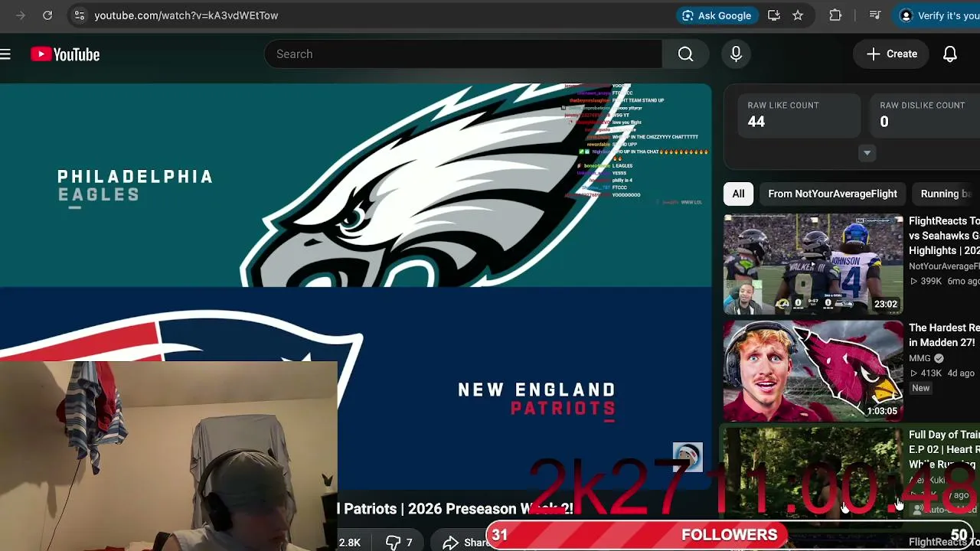Click the install app icon in address bar
980x551 pixels.
pyautogui.click(x=774, y=15)
